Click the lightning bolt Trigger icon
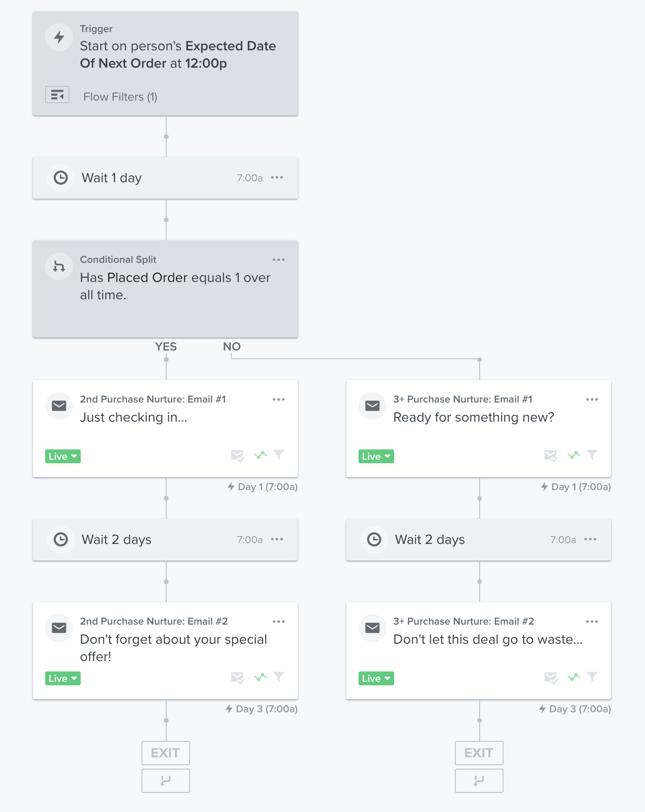This screenshot has height=812, width=645. 59,37
